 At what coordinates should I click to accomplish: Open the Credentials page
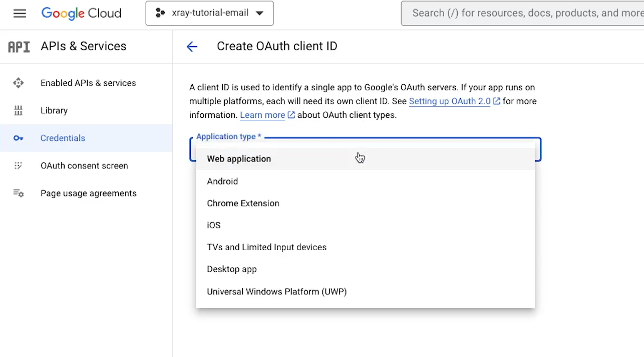click(x=86, y=138)
